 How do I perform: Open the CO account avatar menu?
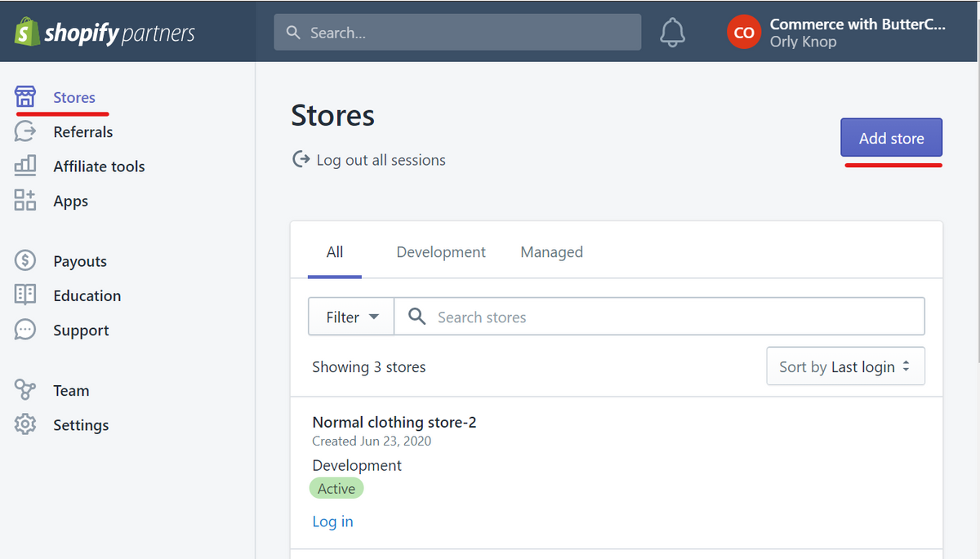pos(743,33)
